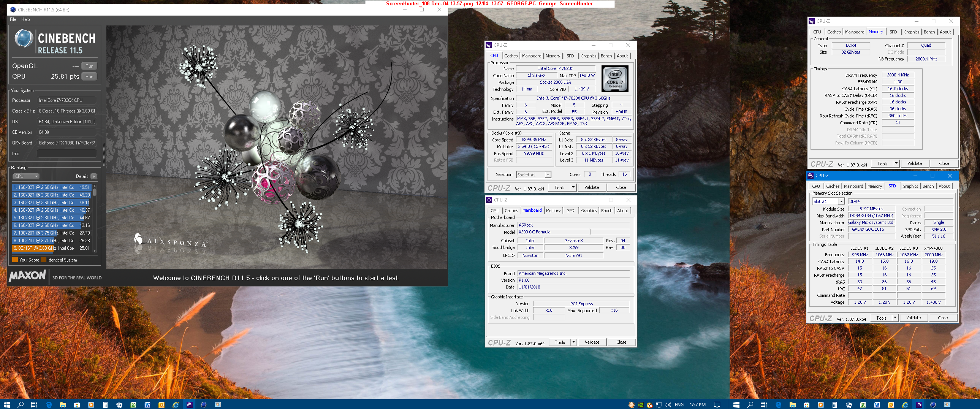This screenshot has width=980, height=409.
Task: Open the Solitaire cards icon on left taskbar
Action: (x=119, y=404)
